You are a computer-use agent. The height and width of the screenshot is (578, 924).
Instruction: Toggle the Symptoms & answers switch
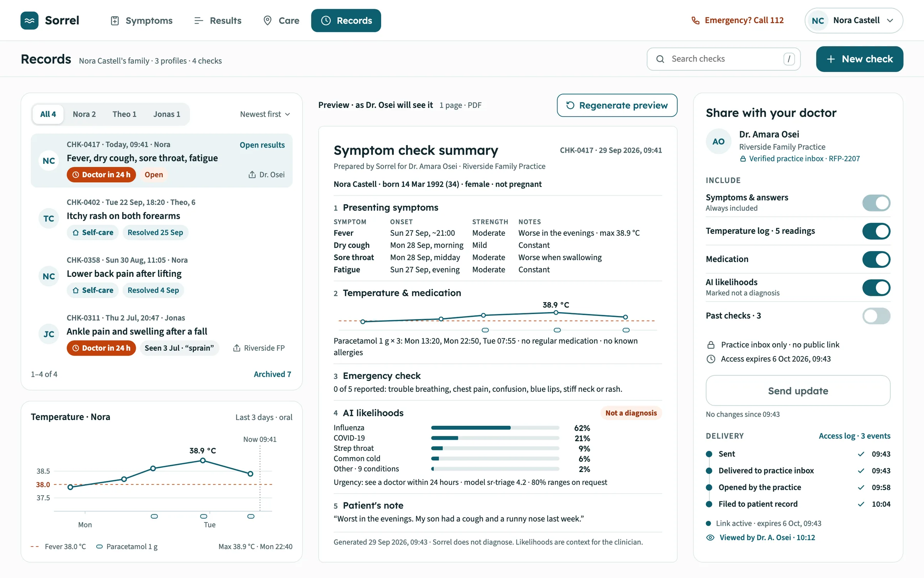(876, 203)
